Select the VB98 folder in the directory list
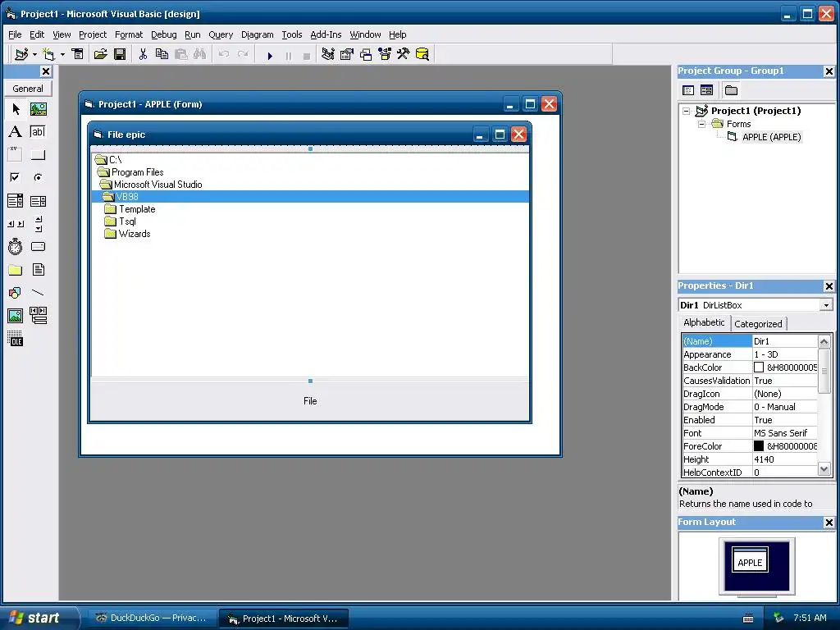The image size is (840, 630). tap(310, 197)
